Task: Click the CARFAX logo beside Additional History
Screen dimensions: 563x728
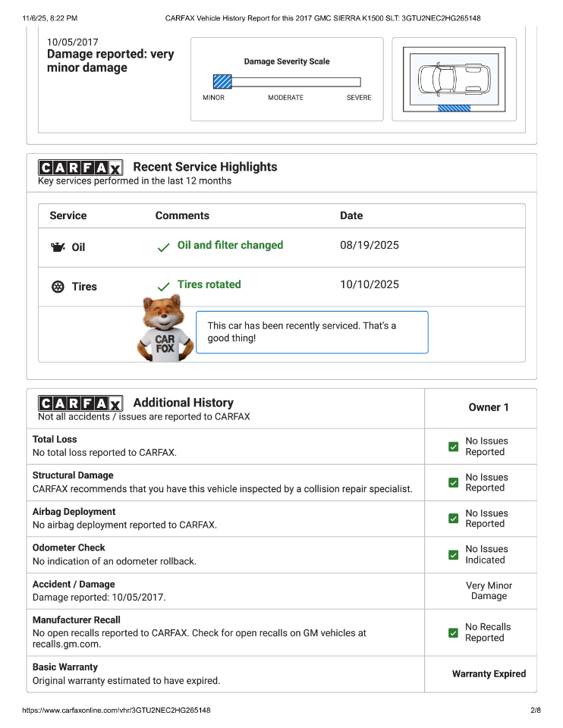Action: point(80,403)
